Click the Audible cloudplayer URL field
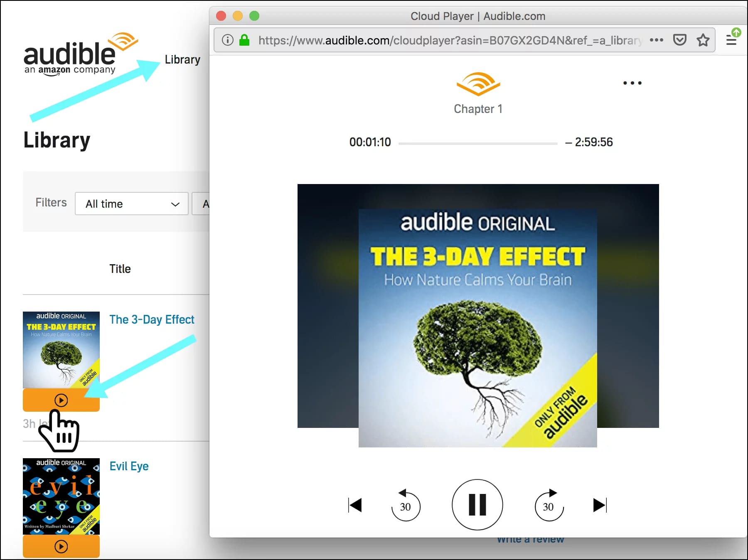The image size is (748, 560). [450, 40]
